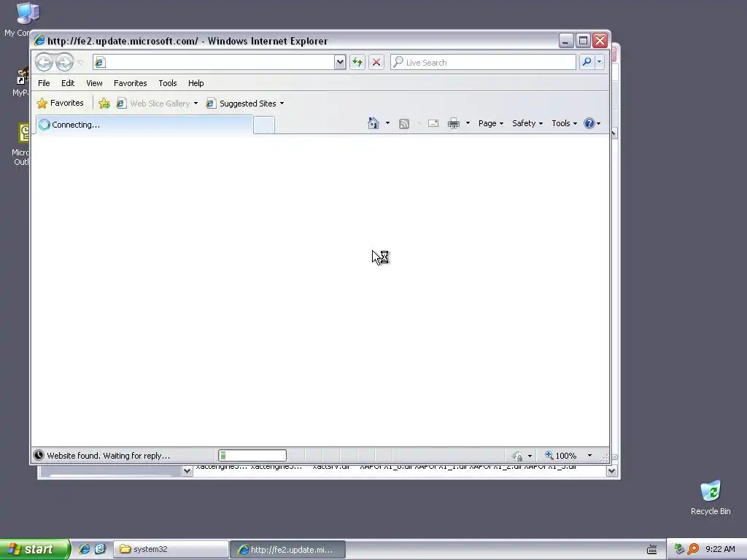Open the search provider options dropdown
This screenshot has height=560, width=747.
600,62
